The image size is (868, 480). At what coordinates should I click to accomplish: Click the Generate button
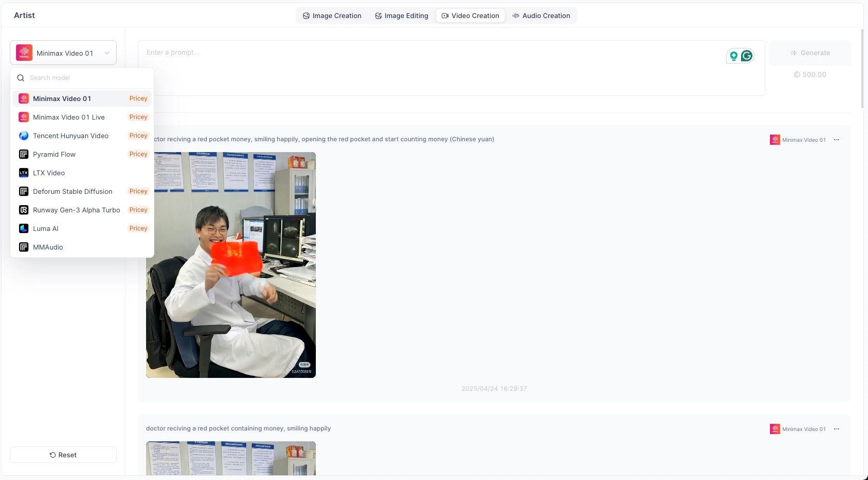pyautogui.click(x=810, y=53)
